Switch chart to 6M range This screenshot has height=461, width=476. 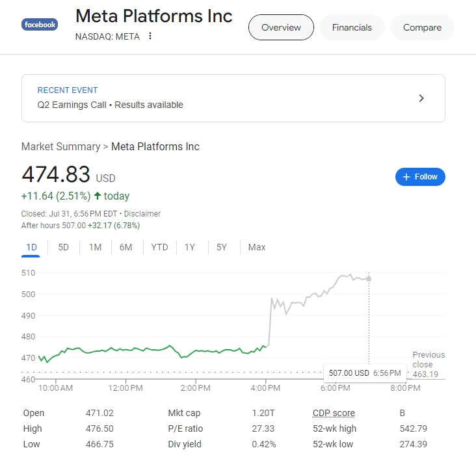click(126, 247)
